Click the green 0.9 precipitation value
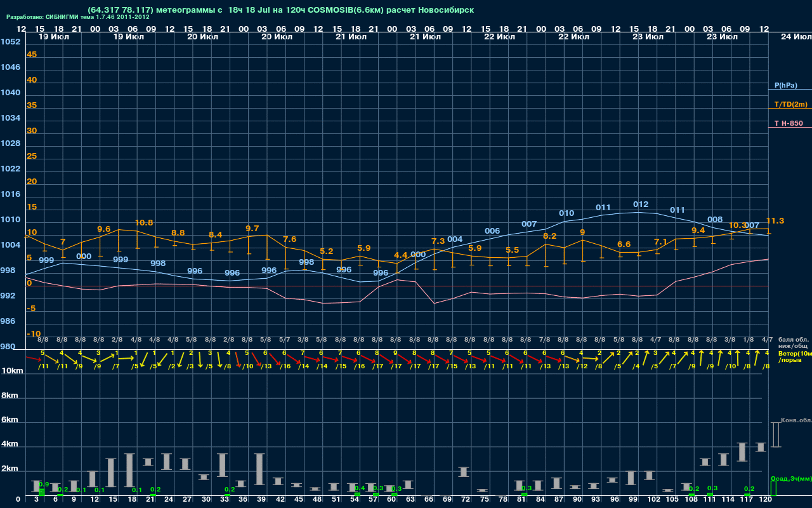Viewport: 812px width, 508px height. coord(44,485)
